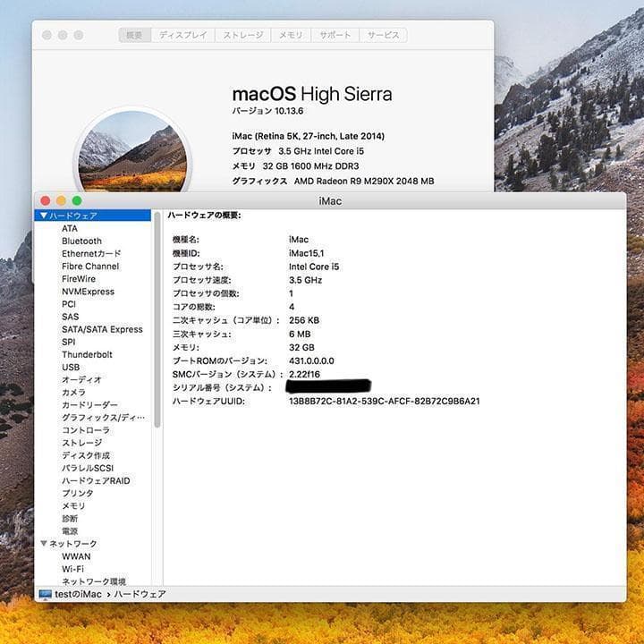Select USB in the sidebar
The width and height of the screenshot is (644, 644).
pos(71,368)
